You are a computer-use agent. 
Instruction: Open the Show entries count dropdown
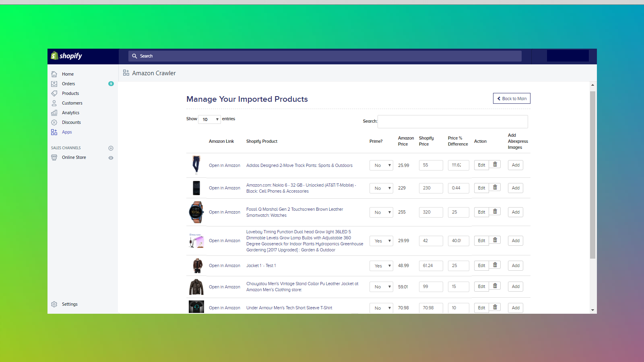click(x=209, y=119)
